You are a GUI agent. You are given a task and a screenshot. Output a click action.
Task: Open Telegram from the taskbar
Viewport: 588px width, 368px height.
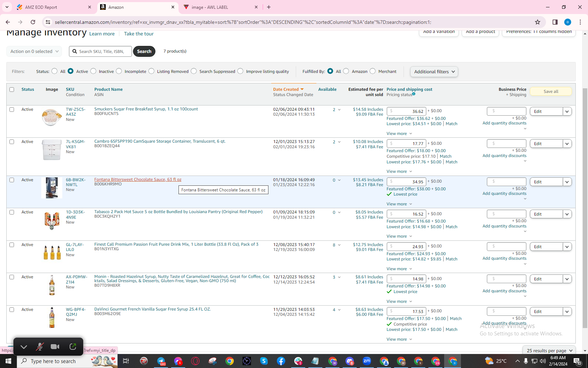click(161, 361)
